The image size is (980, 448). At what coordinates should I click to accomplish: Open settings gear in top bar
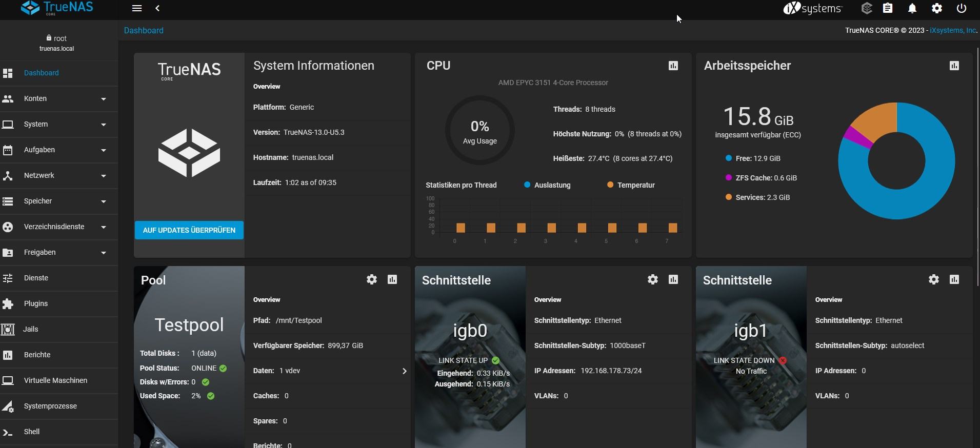click(937, 8)
